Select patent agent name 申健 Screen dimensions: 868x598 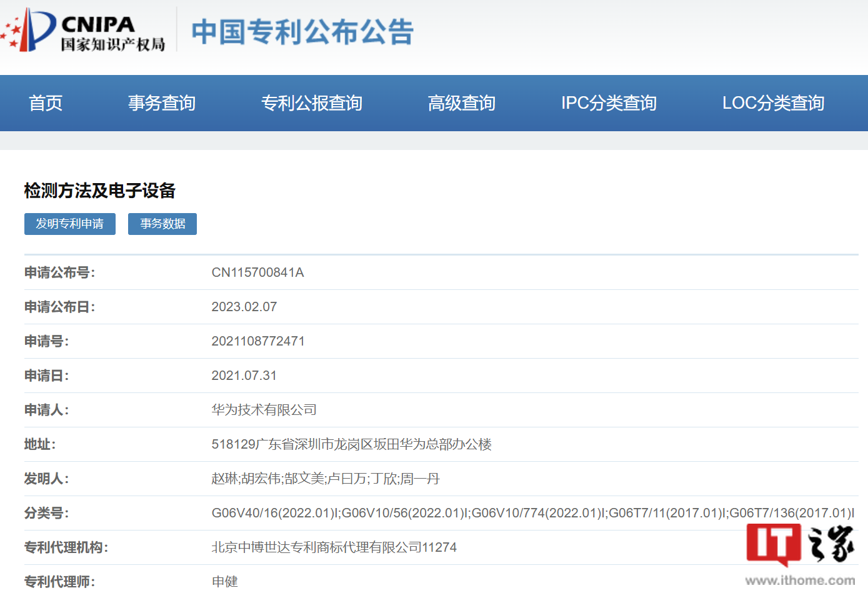pyautogui.click(x=224, y=582)
